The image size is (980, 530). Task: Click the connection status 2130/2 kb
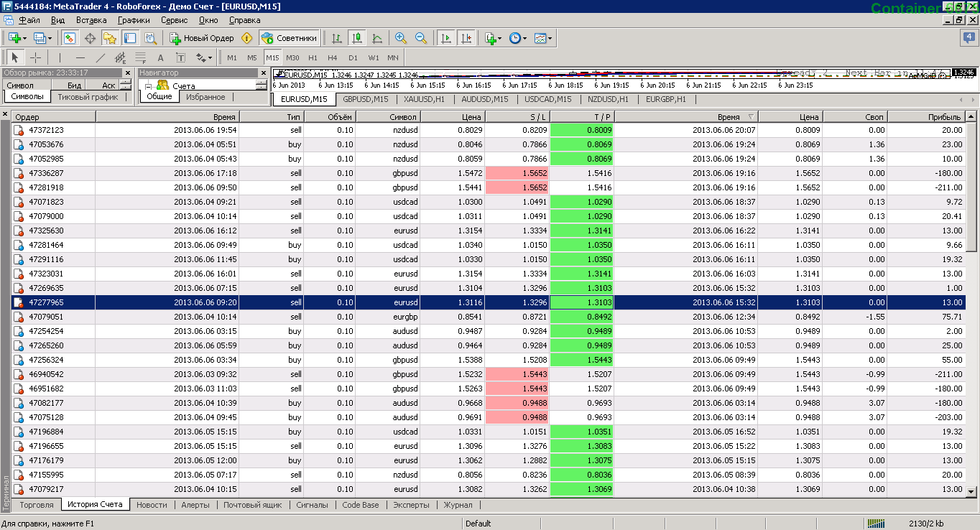point(925,524)
